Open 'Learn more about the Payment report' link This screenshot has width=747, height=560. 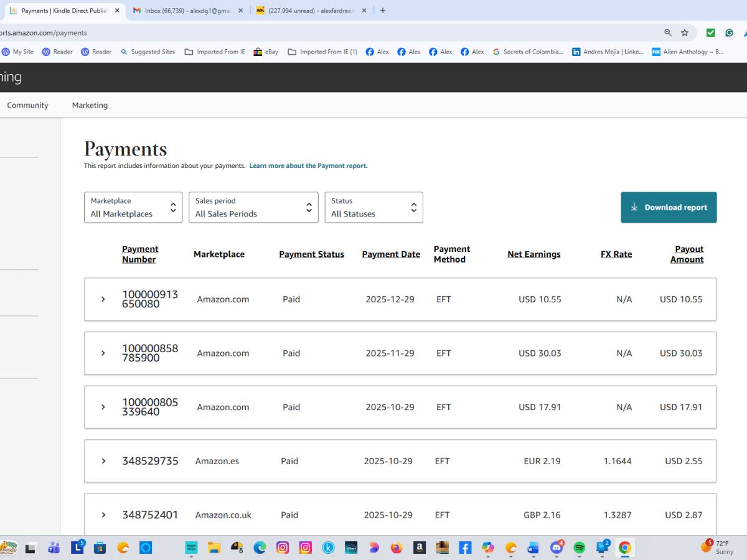point(308,166)
